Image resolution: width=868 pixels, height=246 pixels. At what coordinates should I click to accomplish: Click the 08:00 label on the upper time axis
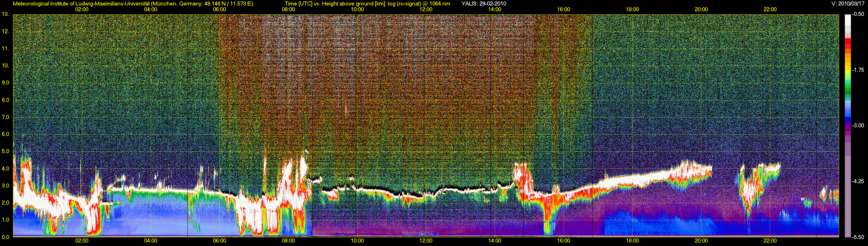click(x=288, y=10)
